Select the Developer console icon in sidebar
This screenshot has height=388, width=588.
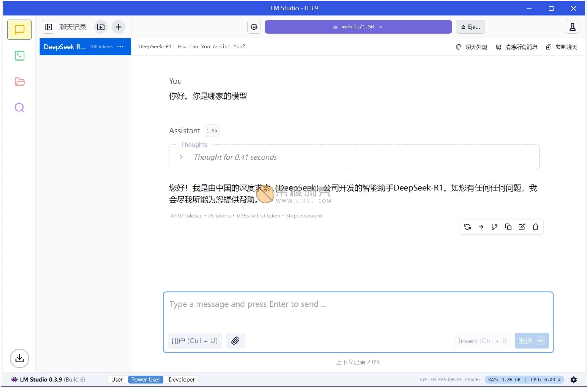19,55
